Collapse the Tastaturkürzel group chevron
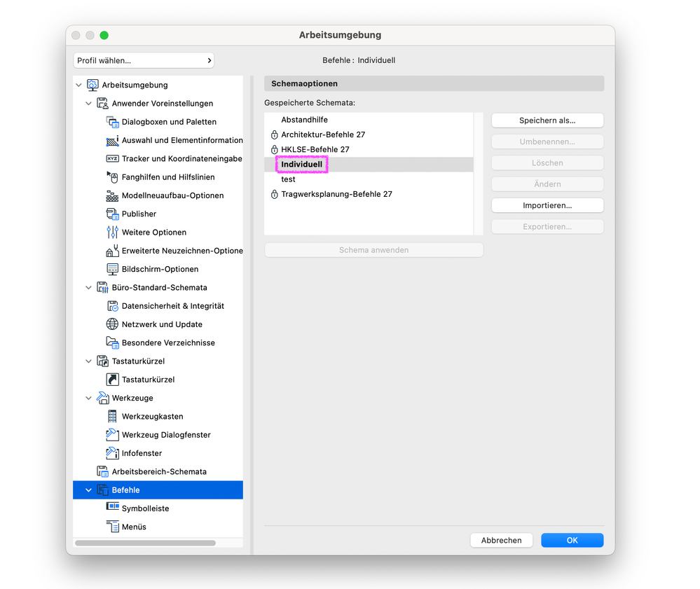This screenshot has width=700, height=589. click(89, 361)
